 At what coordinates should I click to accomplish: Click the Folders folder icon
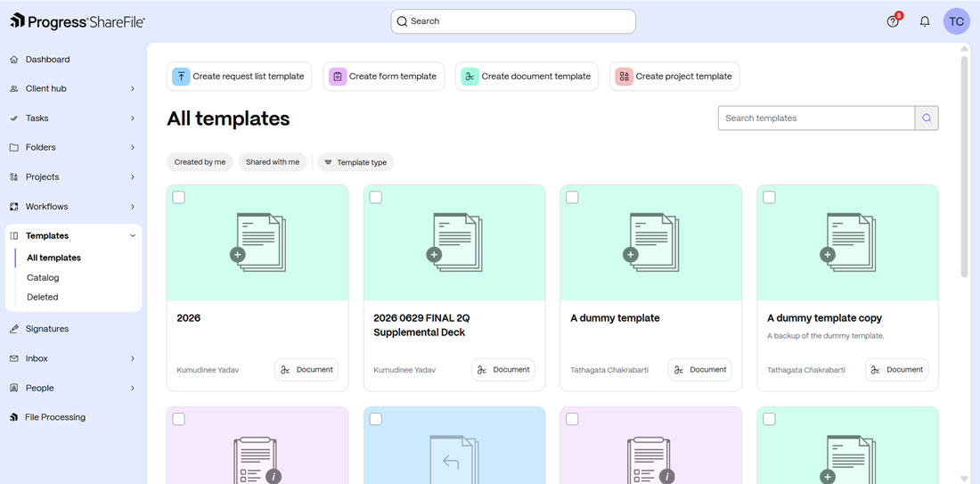click(x=13, y=148)
